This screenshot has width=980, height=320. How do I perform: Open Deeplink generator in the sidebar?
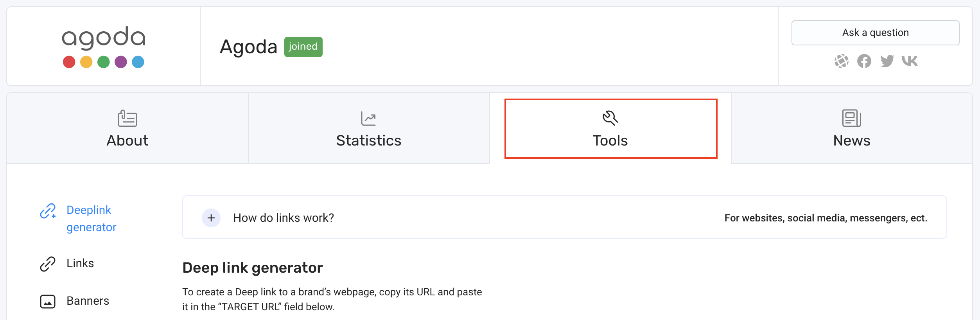[78, 219]
